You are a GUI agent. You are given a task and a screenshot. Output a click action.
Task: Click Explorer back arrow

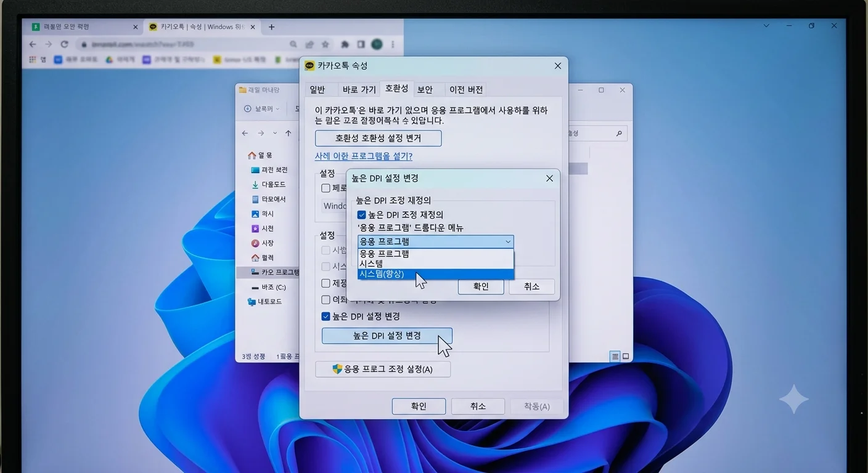coord(245,133)
